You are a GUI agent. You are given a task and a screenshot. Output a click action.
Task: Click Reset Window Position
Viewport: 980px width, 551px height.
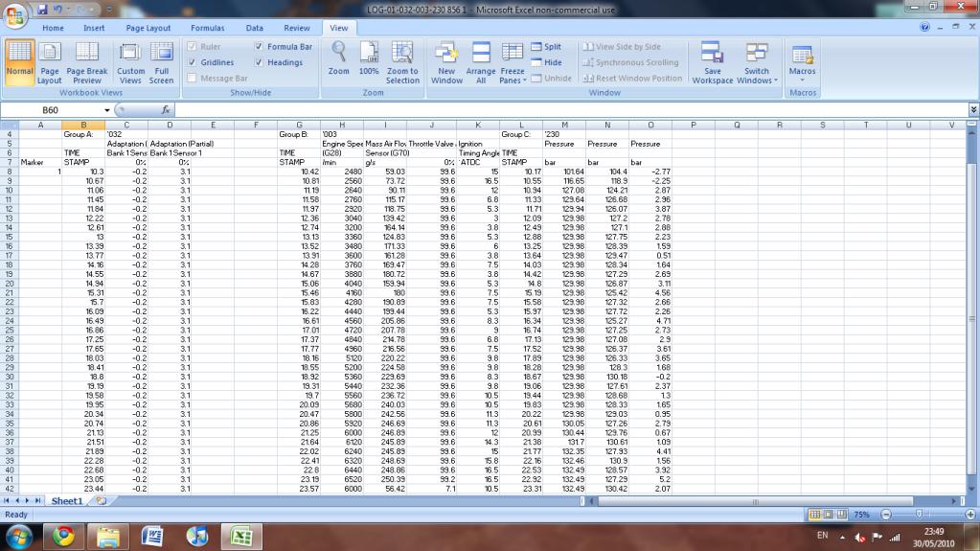[x=632, y=79]
